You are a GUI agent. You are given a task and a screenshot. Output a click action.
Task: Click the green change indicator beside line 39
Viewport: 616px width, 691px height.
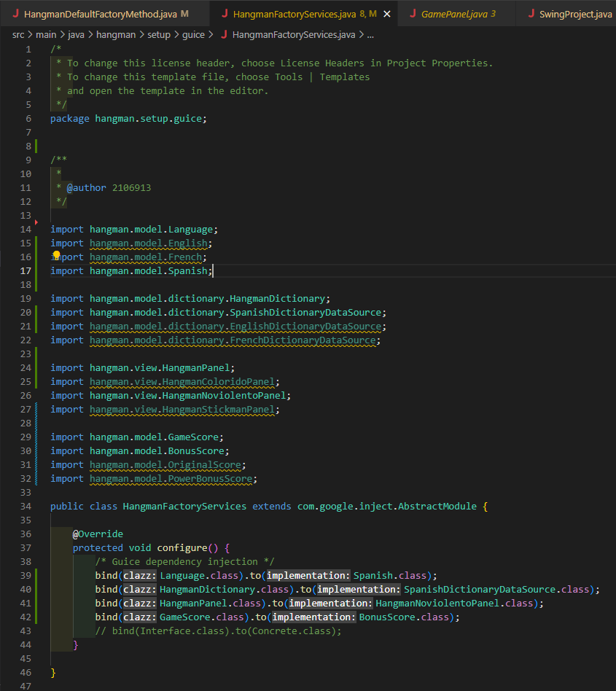point(34,575)
